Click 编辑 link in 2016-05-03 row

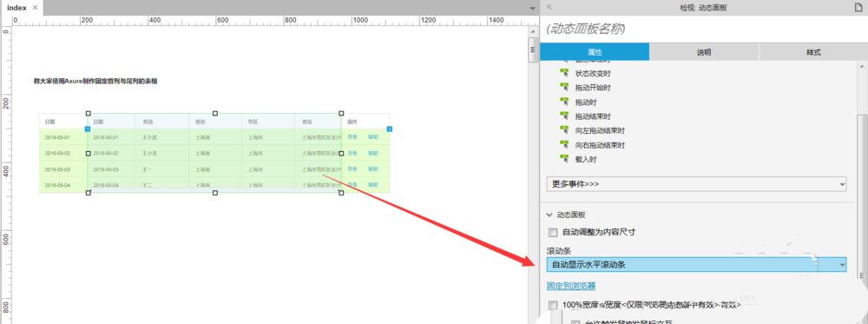coord(372,169)
